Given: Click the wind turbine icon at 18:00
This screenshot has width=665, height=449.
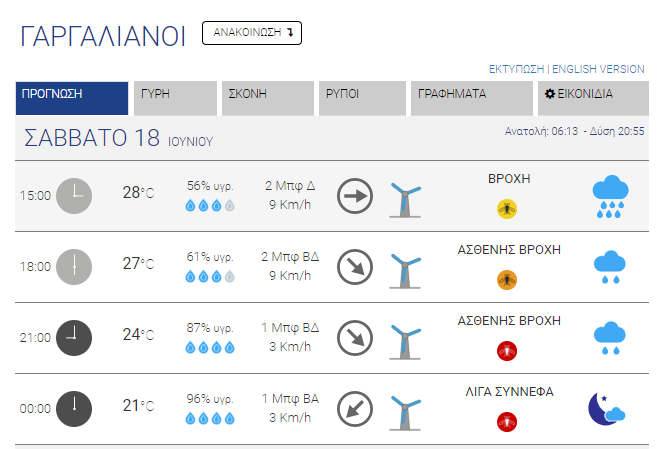Looking at the screenshot, I should [x=405, y=271].
